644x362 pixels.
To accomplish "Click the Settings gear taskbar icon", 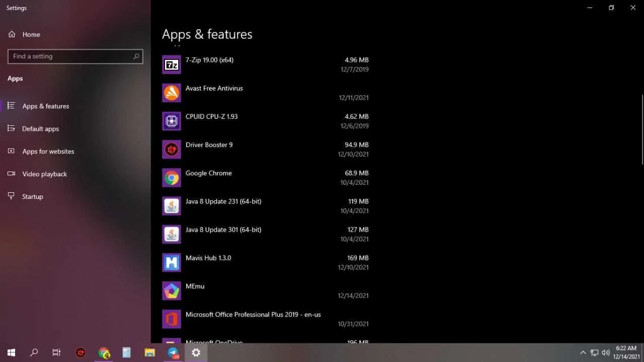I will click(196, 352).
